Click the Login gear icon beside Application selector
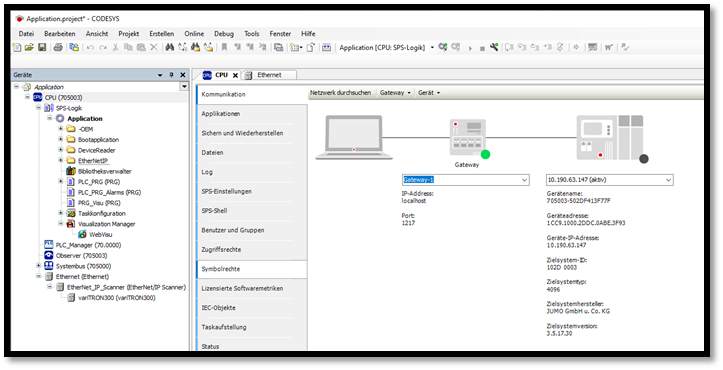Screen dimensions: 723x370 443,47
